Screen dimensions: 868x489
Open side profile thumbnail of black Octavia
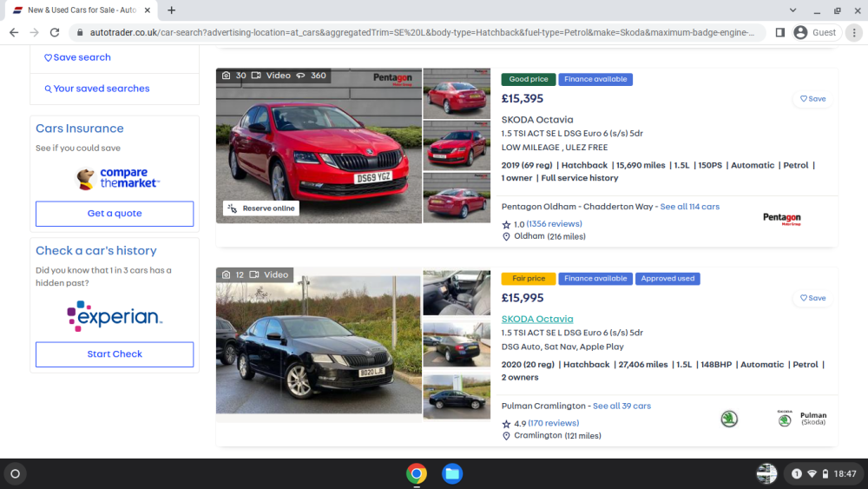457,397
